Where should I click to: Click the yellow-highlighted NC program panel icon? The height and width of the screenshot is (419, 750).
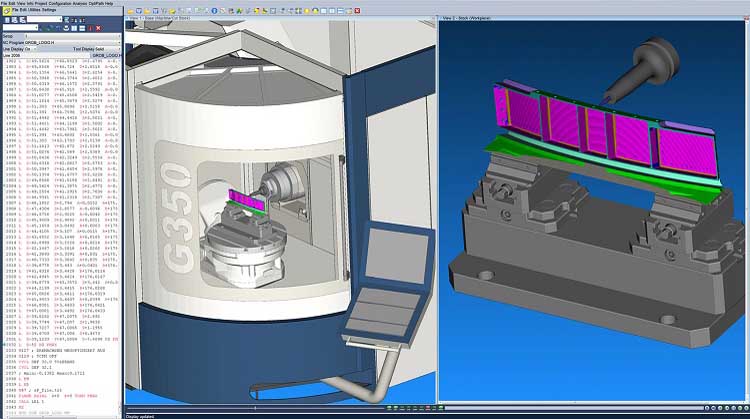7,11
